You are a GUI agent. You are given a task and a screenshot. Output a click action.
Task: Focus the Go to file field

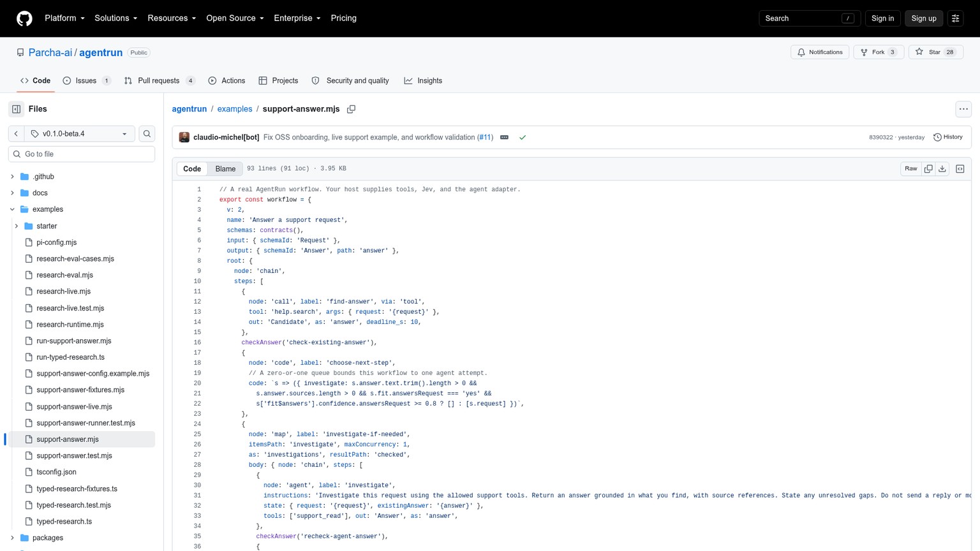(x=82, y=154)
